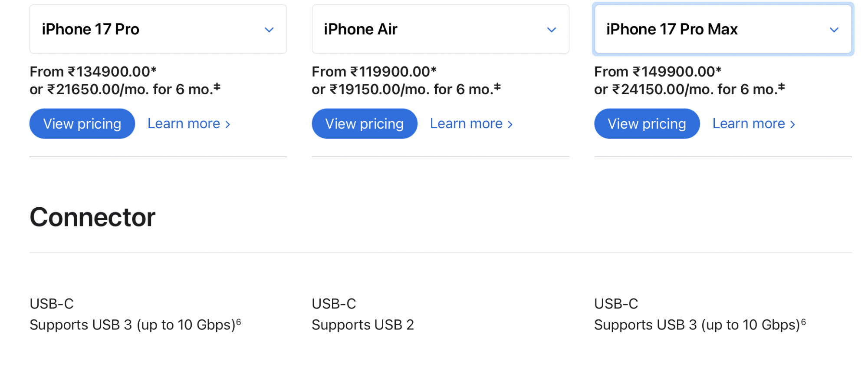The image size is (868, 375).
Task: Click the ‡ footnote after ₹21650.00/mo.
Action: tap(217, 87)
